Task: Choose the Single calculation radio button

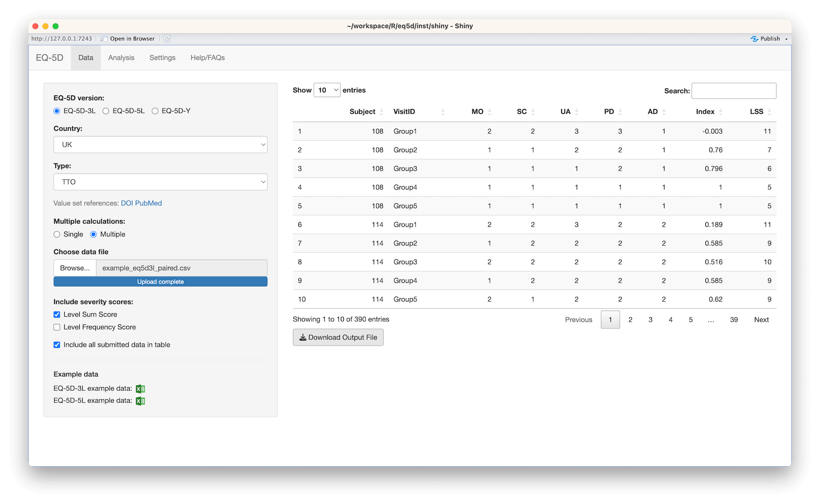Action: pos(57,235)
